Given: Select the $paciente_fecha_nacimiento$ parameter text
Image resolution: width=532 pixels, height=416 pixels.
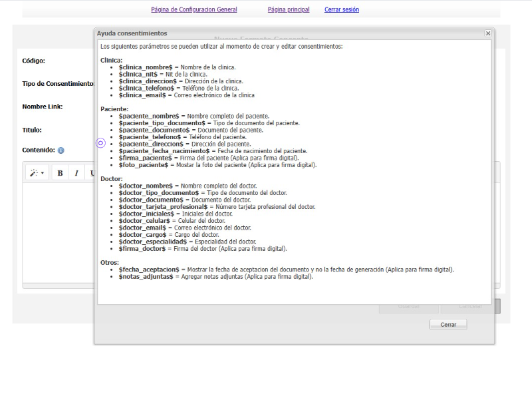Looking at the screenshot, I should 164,151.
